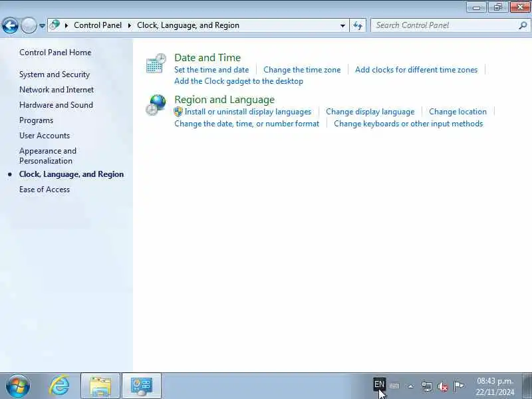Go back using the Back arrow button
The height and width of the screenshot is (399, 532).
coord(10,25)
